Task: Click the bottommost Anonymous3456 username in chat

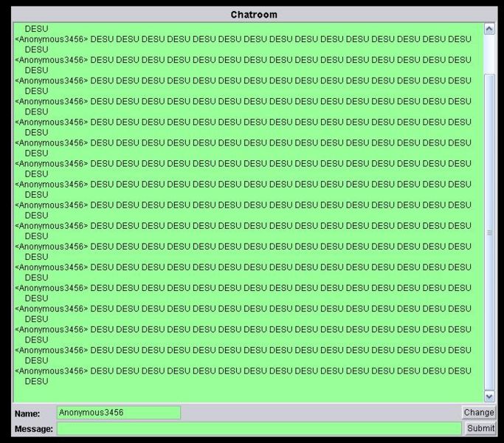Action: coord(51,371)
